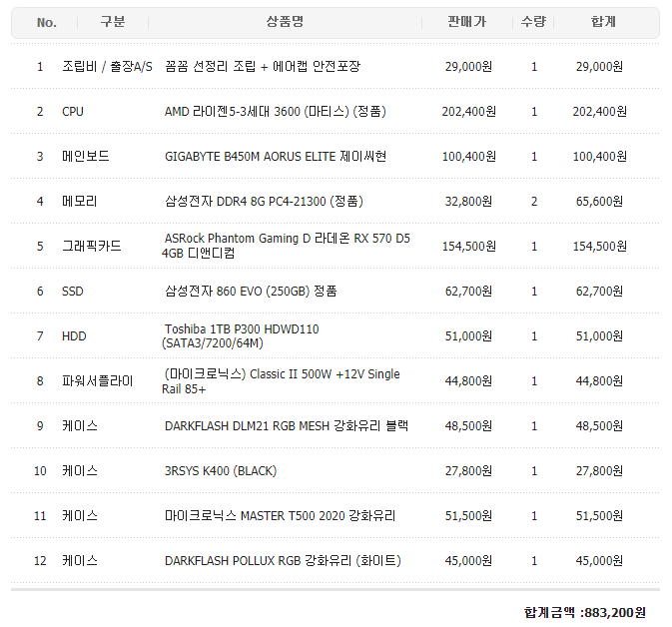Click the 판매가 value 154,500원
672x627 pixels.
[469, 247]
